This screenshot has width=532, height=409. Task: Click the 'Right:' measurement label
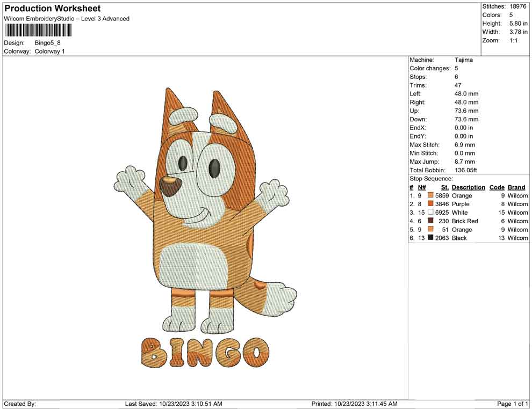[418, 102]
